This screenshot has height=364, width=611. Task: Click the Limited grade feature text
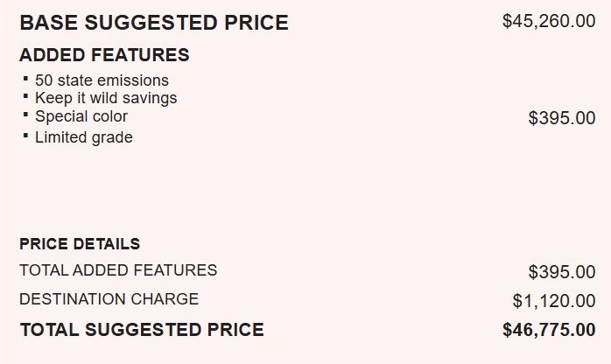tap(84, 137)
